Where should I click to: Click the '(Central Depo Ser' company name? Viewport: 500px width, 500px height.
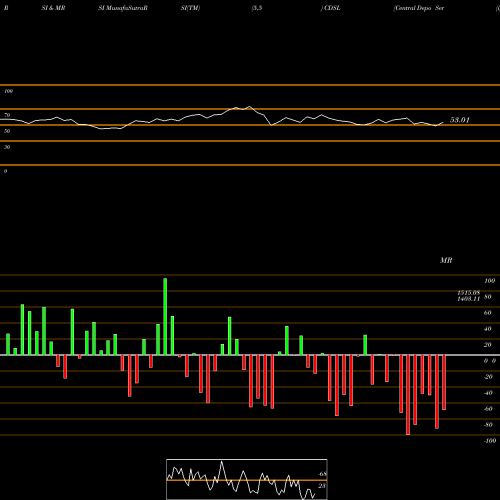pos(419,8)
